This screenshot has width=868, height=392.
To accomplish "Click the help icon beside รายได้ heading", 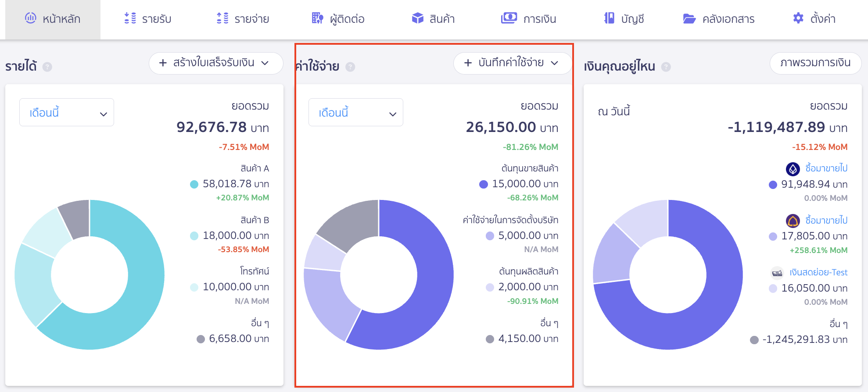I will [x=47, y=67].
